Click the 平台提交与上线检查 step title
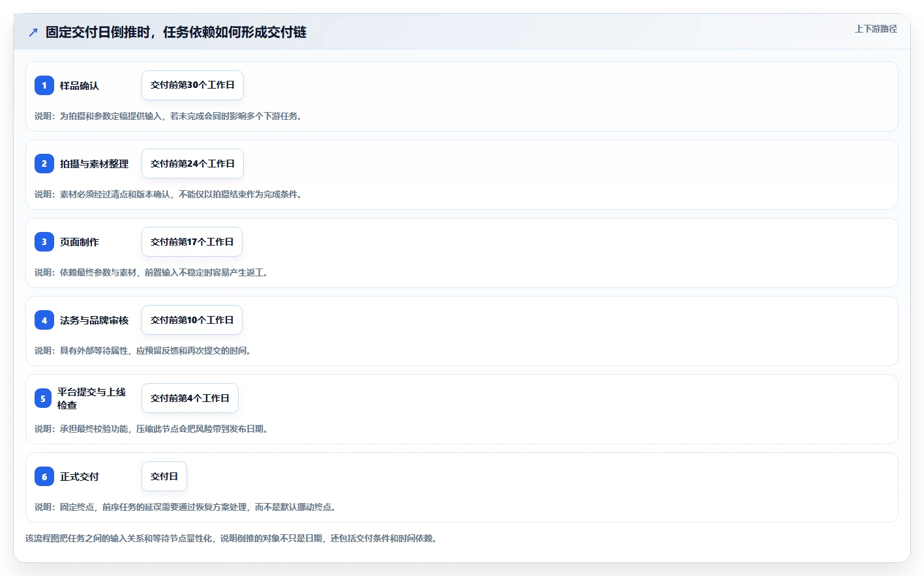Screen dimensions: 924x576 [x=91, y=398]
